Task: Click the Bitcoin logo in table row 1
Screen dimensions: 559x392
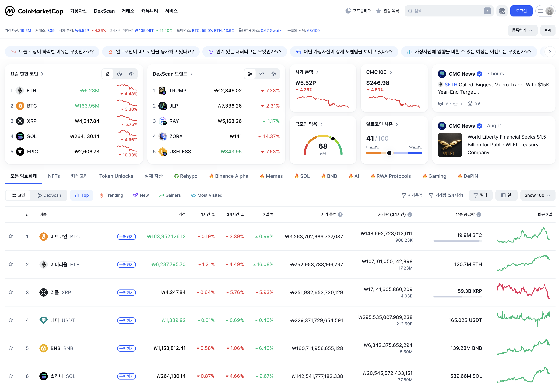Action: (x=43, y=236)
